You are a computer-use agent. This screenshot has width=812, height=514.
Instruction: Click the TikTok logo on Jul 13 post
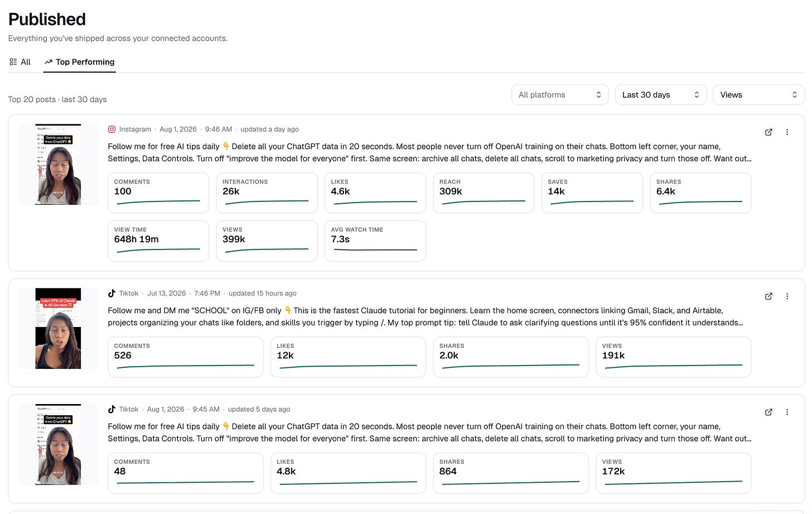click(112, 293)
